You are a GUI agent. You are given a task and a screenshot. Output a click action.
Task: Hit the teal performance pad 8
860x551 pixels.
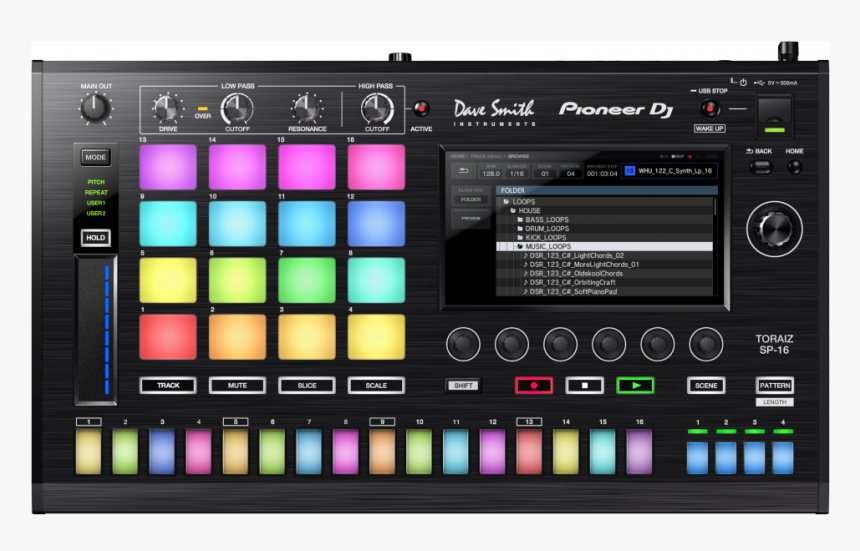tap(376, 280)
